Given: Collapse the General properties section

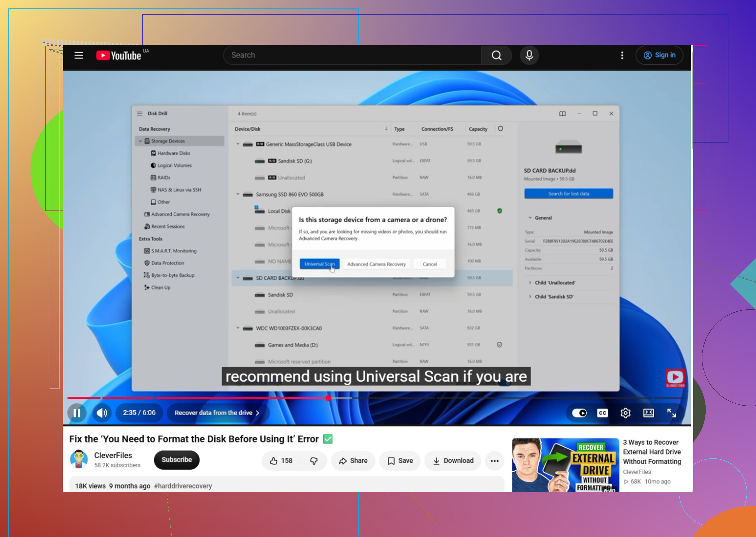Looking at the screenshot, I should click(x=530, y=218).
